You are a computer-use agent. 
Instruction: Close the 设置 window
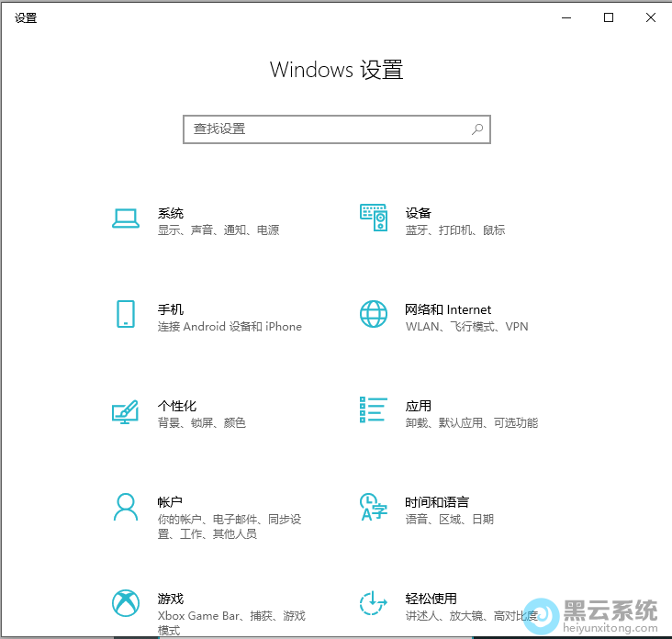[651, 17]
